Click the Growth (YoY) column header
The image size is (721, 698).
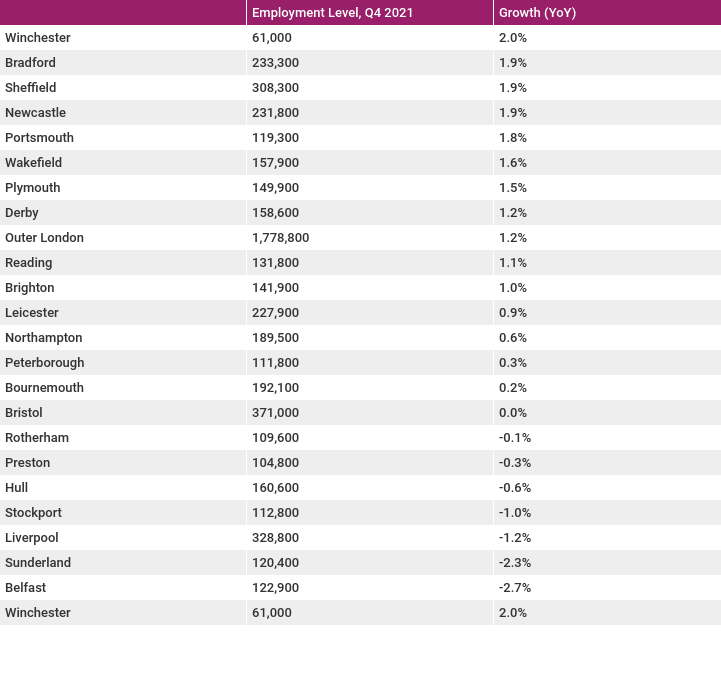pyautogui.click(x=537, y=12)
